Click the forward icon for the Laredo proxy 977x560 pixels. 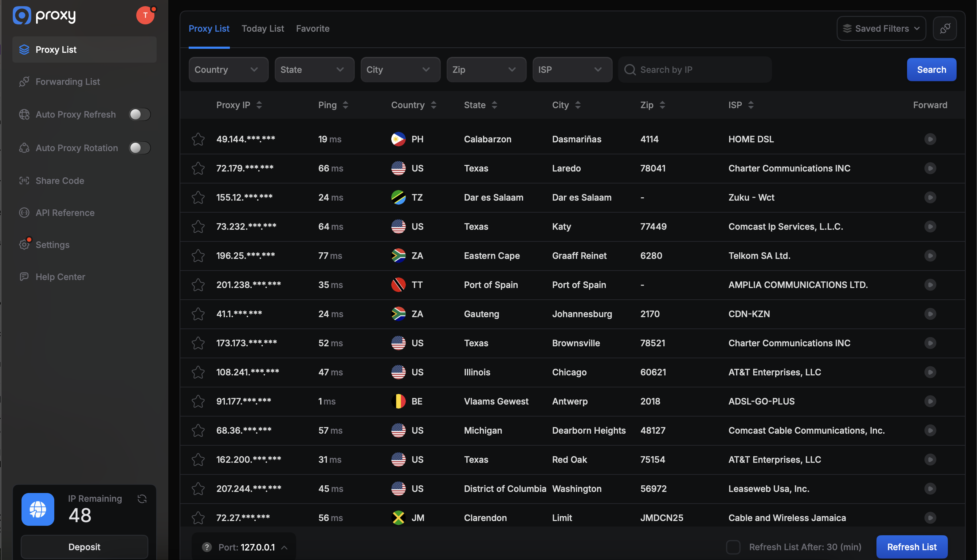click(x=930, y=168)
